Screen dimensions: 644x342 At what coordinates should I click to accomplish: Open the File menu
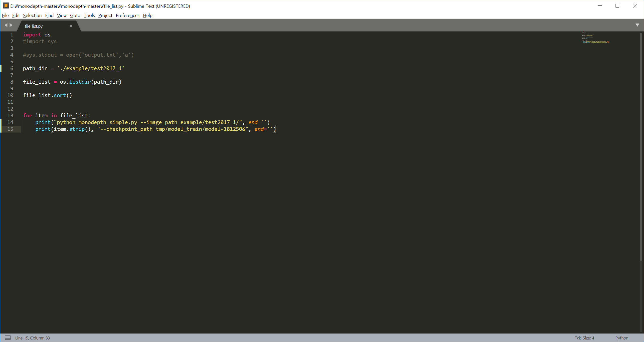click(x=5, y=15)
